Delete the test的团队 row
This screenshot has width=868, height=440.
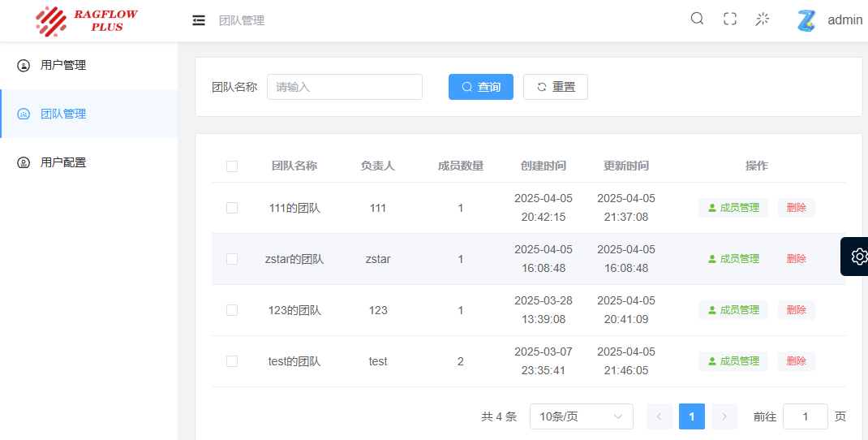796,360
